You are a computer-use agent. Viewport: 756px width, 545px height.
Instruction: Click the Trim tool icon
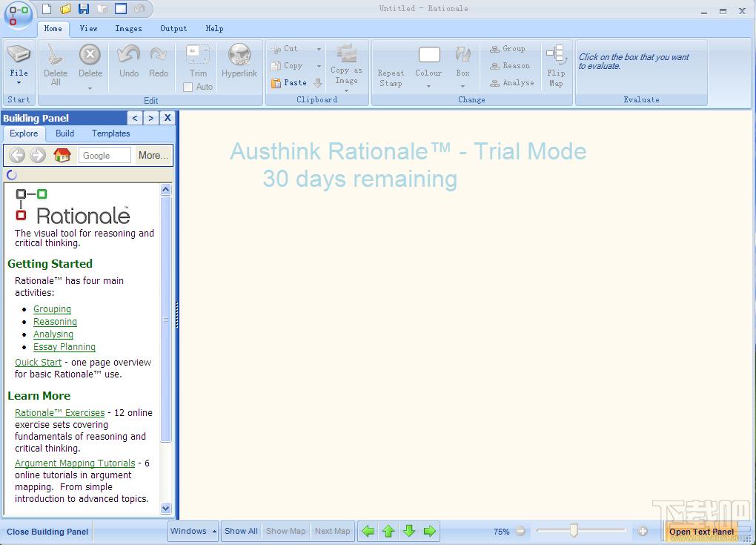pyautogui.click(x=198, y=54)
